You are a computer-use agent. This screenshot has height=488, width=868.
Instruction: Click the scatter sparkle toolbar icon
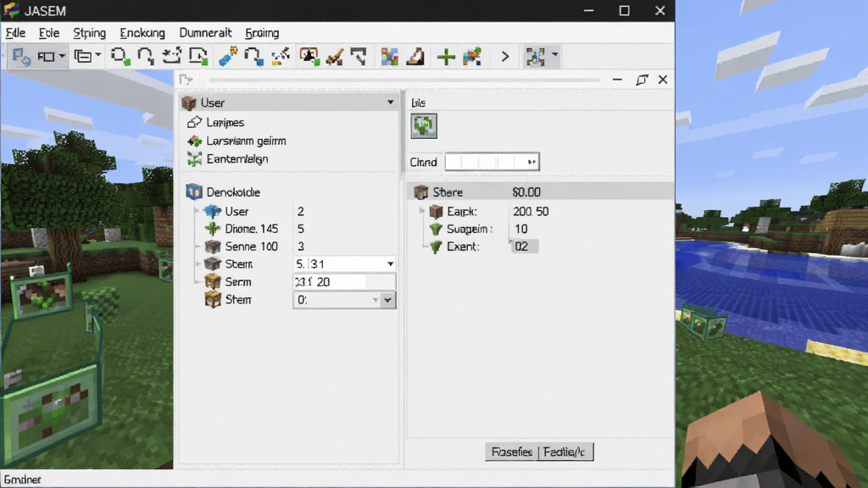[281, 57]
